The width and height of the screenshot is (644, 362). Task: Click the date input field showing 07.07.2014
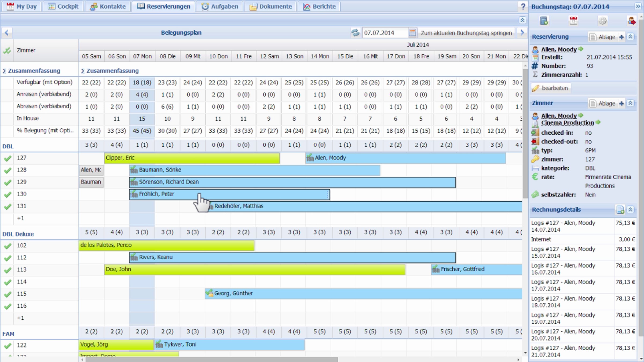385,33
